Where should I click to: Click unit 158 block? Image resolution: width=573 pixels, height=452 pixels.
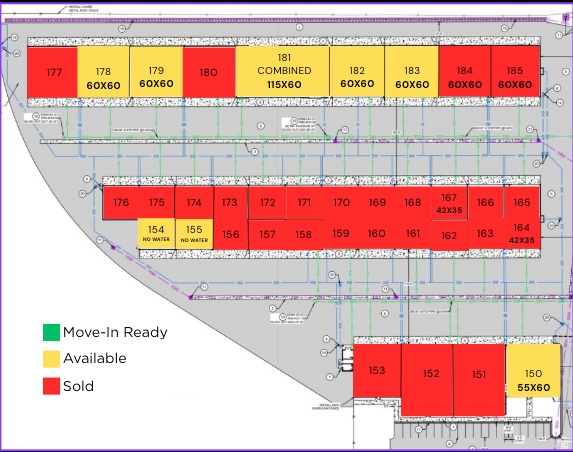304,235
